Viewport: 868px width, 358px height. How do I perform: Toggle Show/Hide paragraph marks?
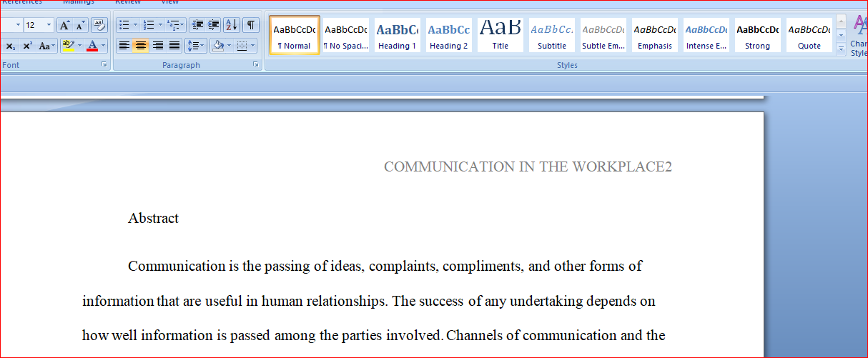click(x=251, y=25)
